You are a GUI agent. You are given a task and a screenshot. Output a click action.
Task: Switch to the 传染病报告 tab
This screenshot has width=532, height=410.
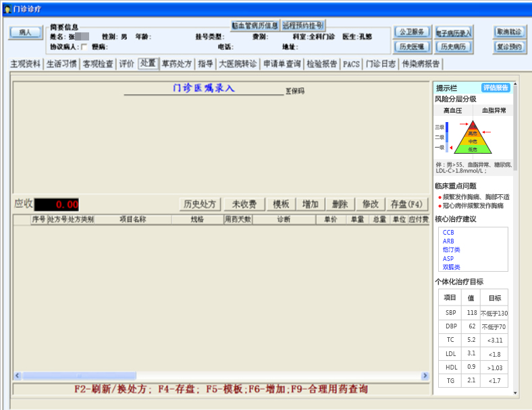click(421, 64)
